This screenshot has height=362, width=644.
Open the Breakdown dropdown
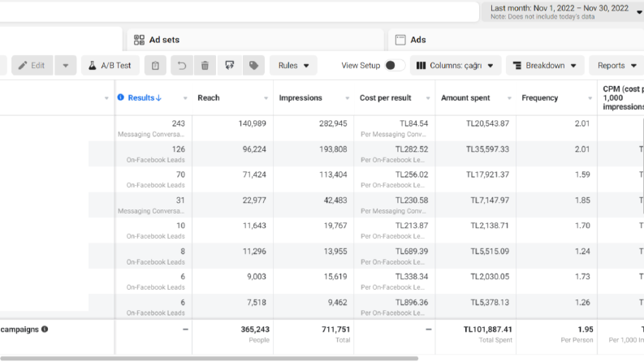tap(545, 65)
